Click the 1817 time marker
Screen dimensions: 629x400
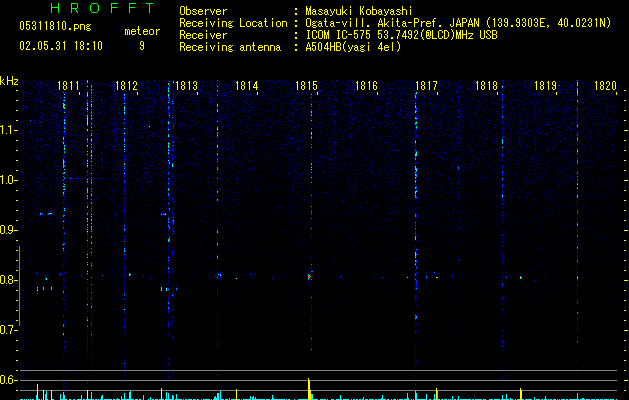coord(426,86)
